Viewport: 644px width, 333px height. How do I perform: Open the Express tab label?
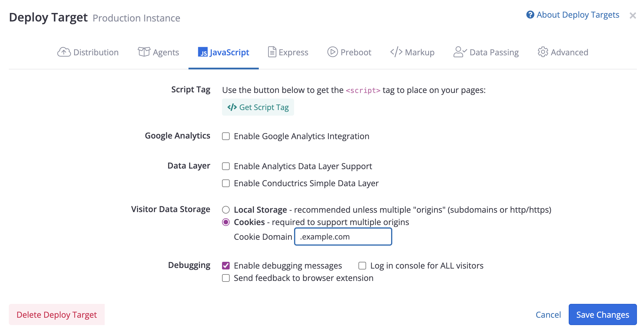point(293,52)
